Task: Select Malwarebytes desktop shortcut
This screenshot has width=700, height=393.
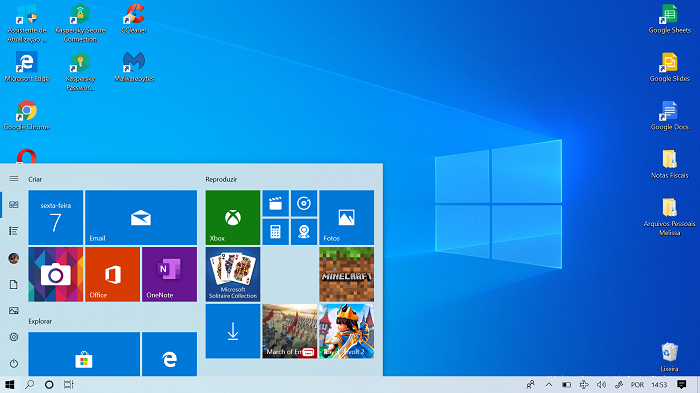Action: pyautogui.click(x=134, y=67)
